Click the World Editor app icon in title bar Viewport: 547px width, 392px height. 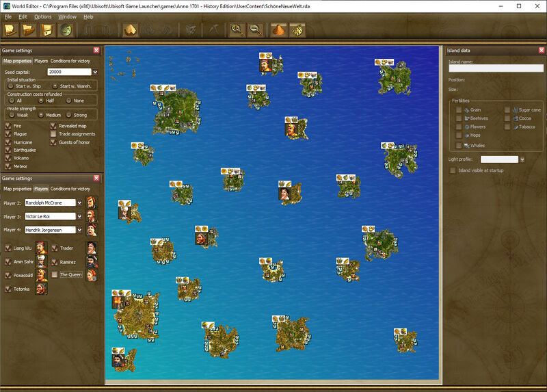coord(6,6)
